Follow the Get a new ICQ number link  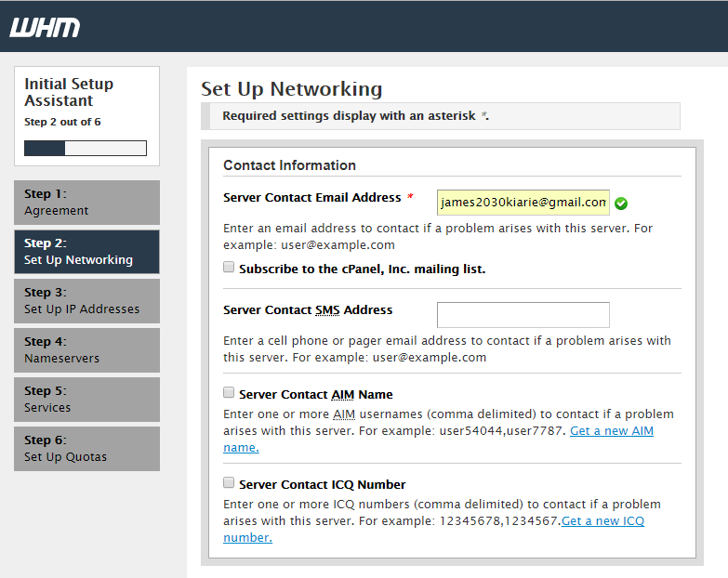(x=602, y=521)
